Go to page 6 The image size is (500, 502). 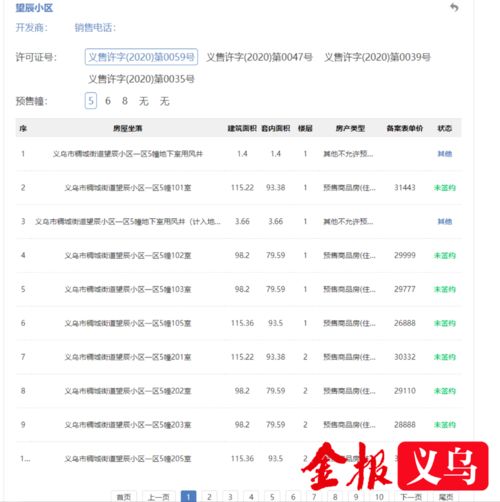293,497
